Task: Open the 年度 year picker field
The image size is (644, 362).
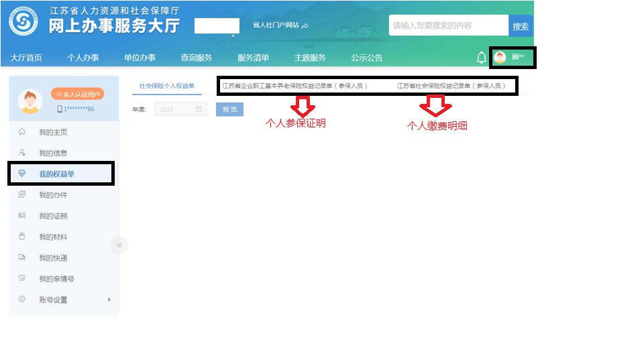Action: pyautogui.click(x=180, y=109)
